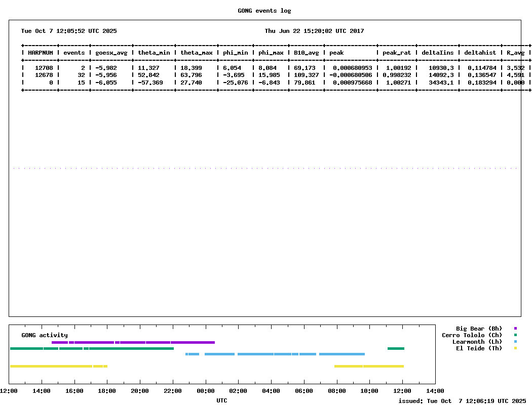Click the blue Learmonth legend swatch

515,342
